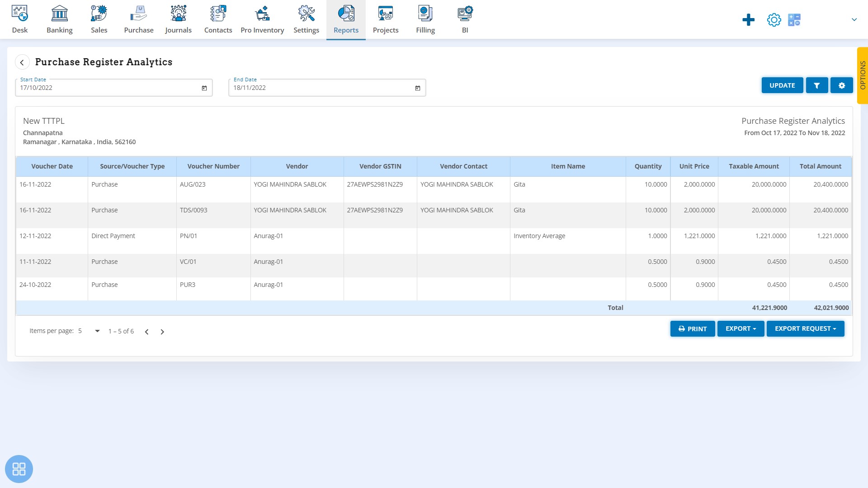Click the 12-11-2022 voucher date cell

[35, 236]
